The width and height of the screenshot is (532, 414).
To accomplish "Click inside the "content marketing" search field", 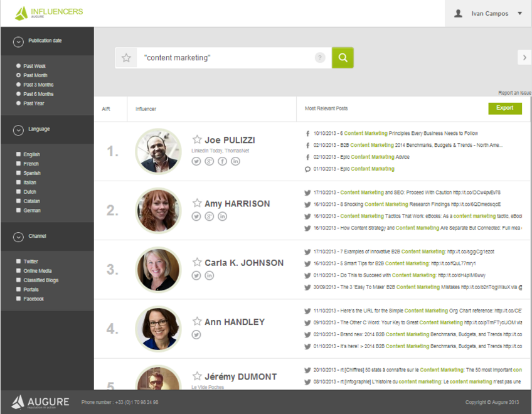I will (226, 58).
